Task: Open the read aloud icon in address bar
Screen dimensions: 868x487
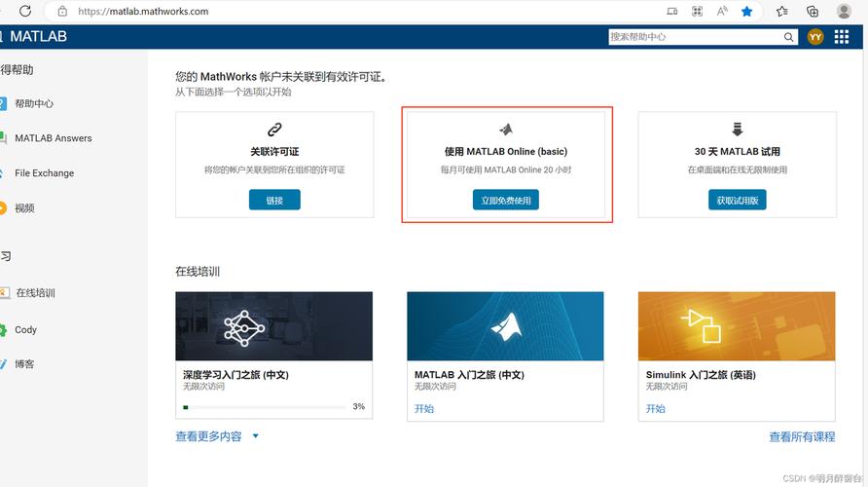Action: [x=722, y=11]
